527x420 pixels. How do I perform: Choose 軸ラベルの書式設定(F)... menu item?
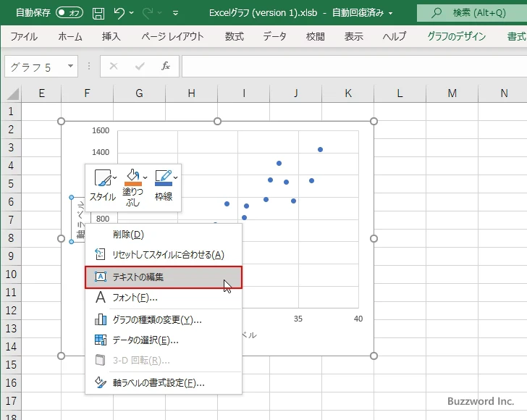[164, 382]
